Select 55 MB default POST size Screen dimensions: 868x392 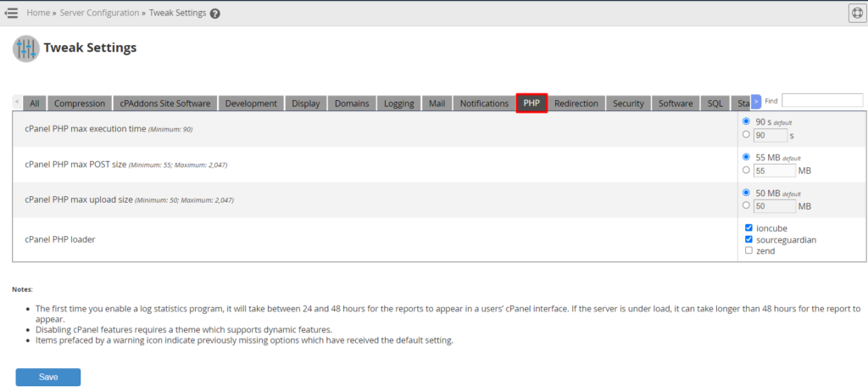coord(746,157)
